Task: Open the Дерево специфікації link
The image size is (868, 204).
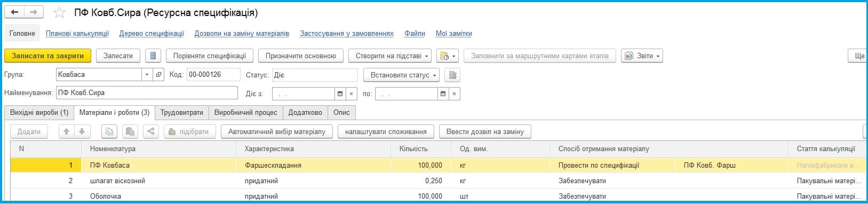Action: tap(152, 33)
